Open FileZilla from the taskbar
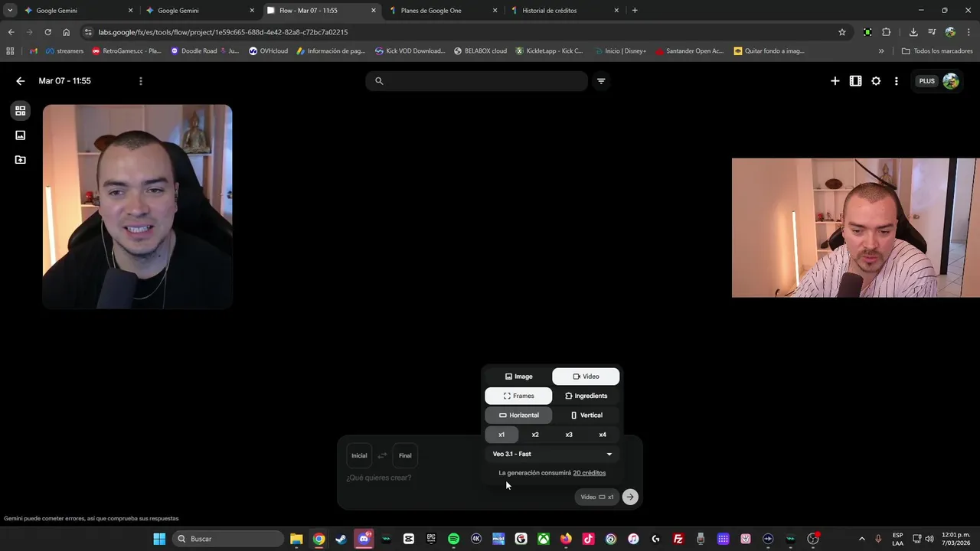The image size is (980, 551). point(678,539)
